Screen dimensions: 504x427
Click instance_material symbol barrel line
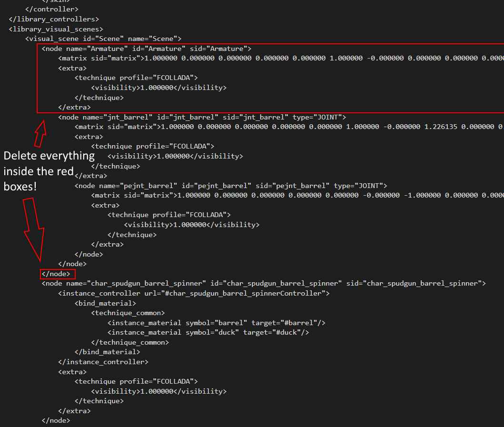pos(217,322)
